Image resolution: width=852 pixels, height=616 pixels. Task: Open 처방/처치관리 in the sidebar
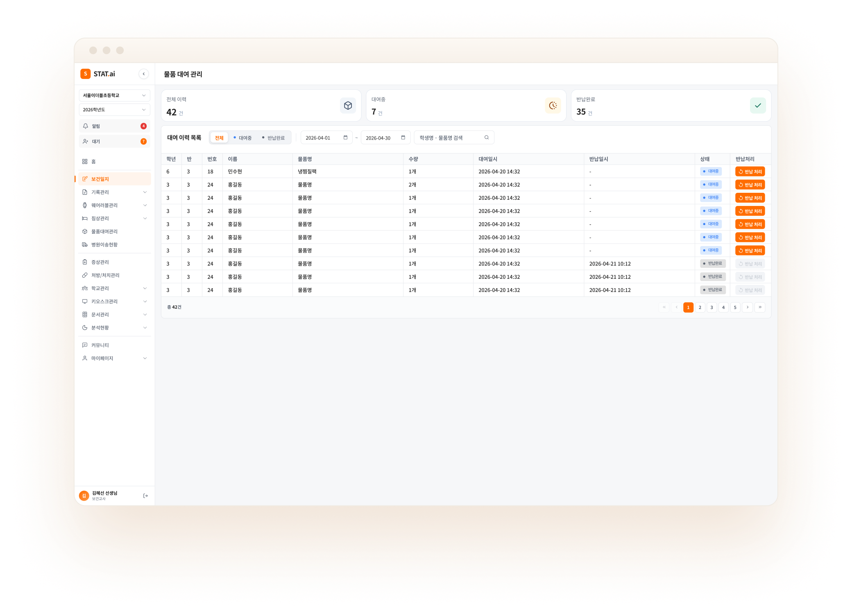coord(114,275)
